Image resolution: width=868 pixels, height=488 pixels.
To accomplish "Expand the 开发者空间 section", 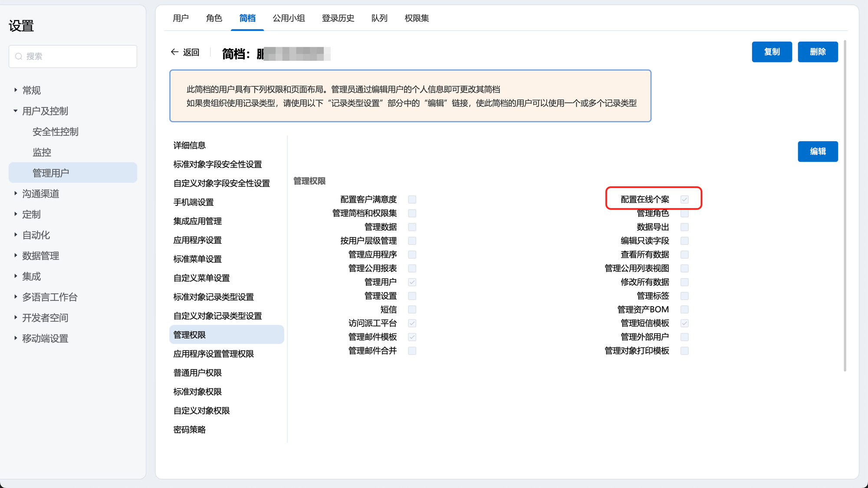I will [16, 318].
